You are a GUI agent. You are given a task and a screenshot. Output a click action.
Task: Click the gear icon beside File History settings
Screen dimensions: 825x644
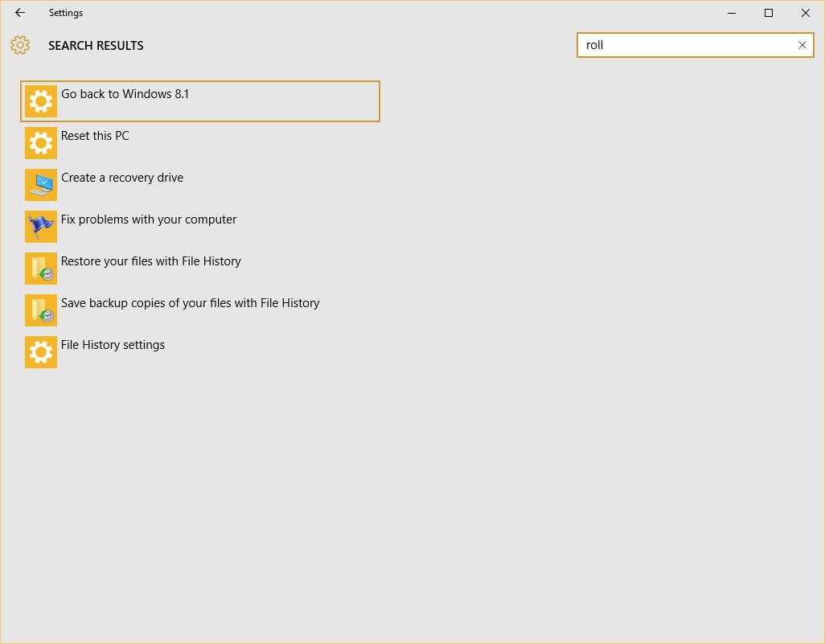point(40,352)
